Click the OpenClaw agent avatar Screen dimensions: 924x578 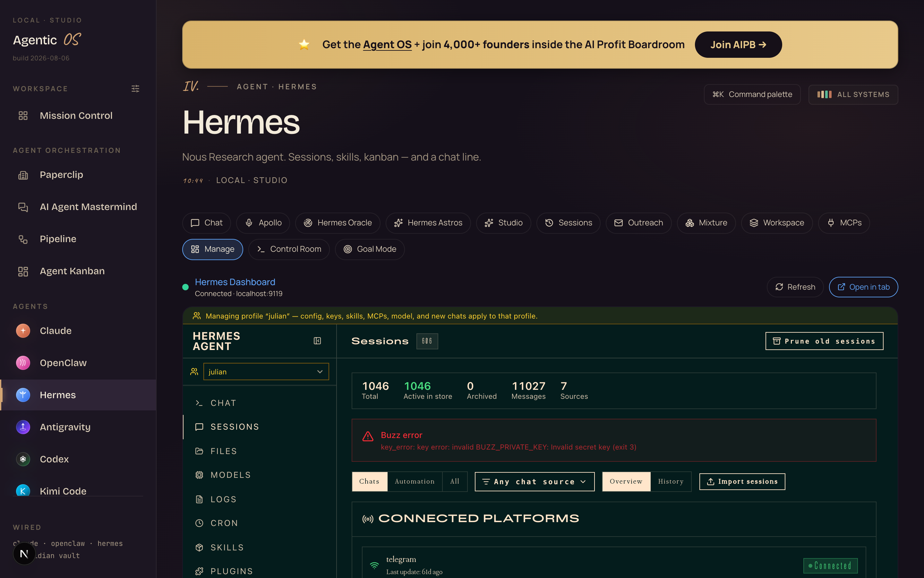tap(23, 363)
